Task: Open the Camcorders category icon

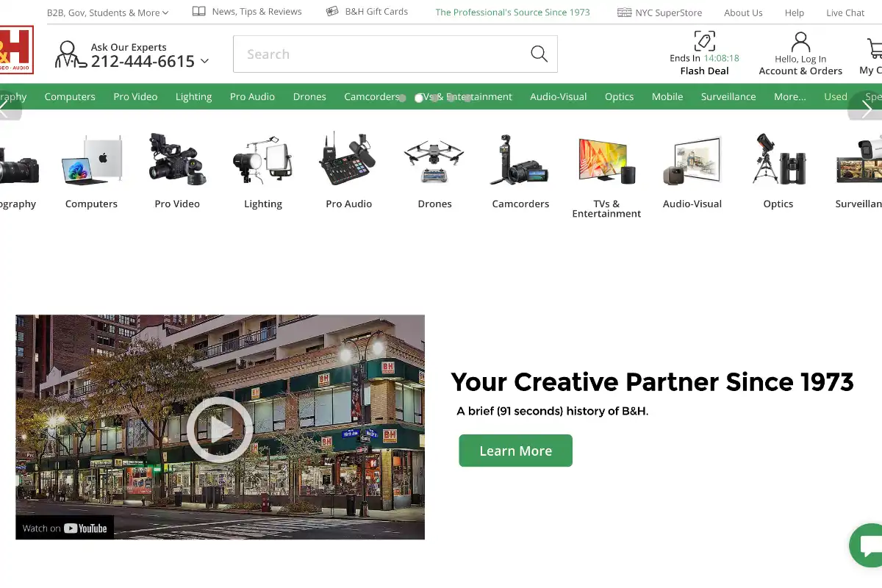Action: point(520,159)
